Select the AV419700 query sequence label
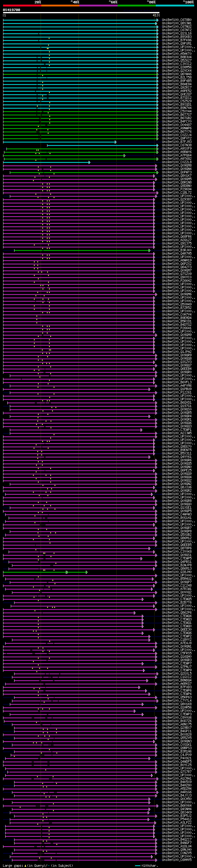 pyautogui.click(x=11, y=10)
